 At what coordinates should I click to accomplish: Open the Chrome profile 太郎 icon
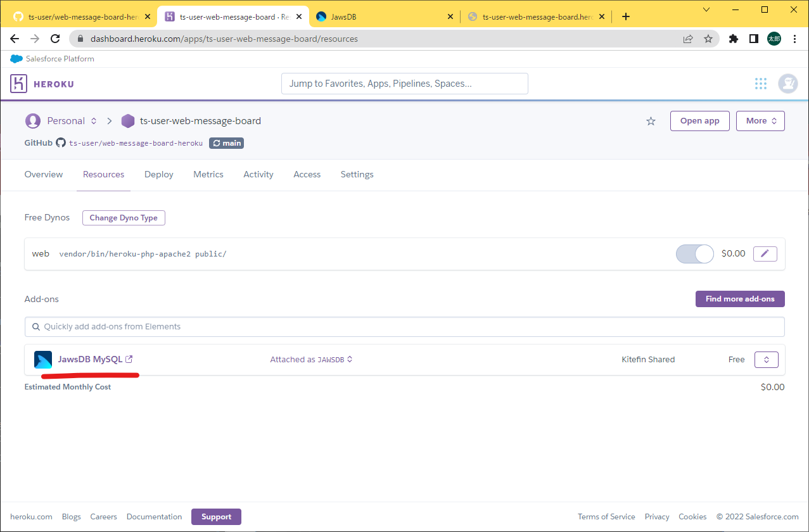(774, 39)
